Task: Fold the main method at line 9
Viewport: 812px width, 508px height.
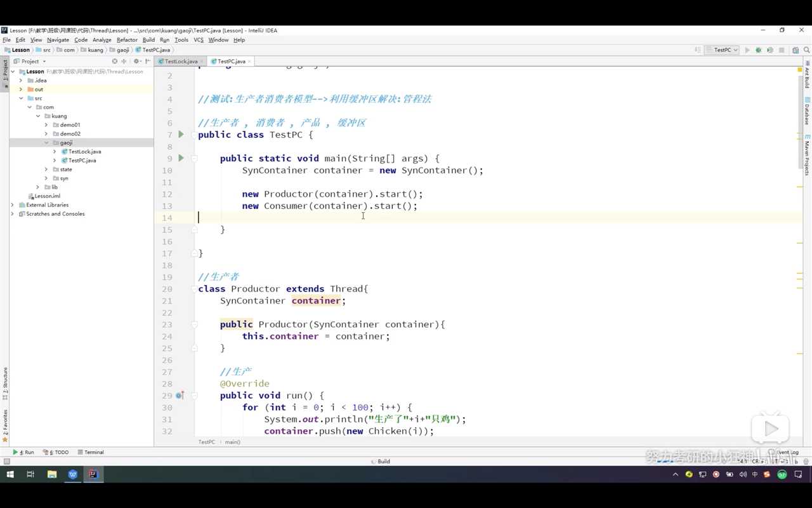Action: [195, 158]
